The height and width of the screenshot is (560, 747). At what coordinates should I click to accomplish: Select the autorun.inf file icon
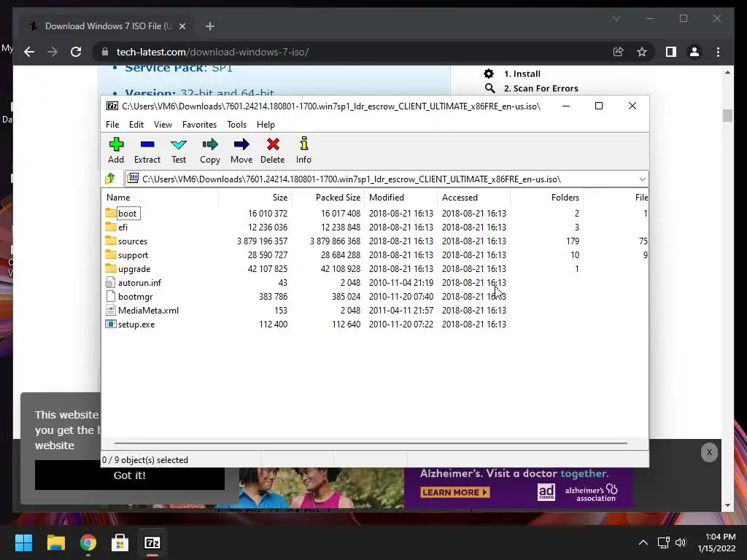coord(111,282)
